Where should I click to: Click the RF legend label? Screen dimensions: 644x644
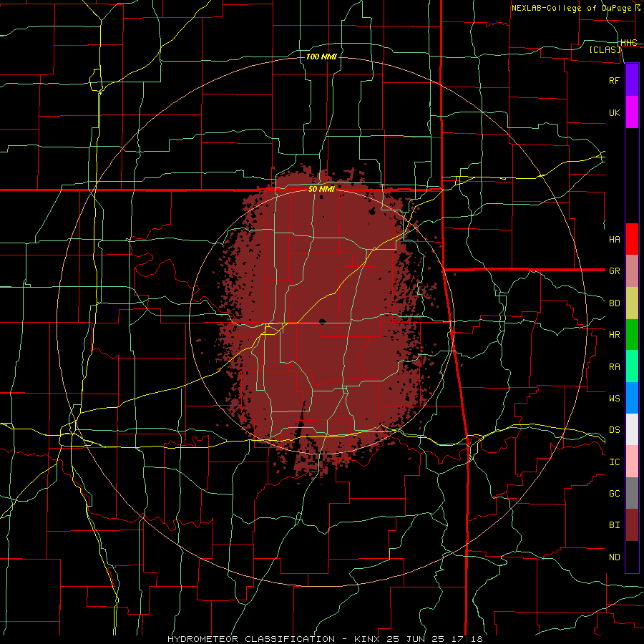pyautogui.click(x=615, y=80)
